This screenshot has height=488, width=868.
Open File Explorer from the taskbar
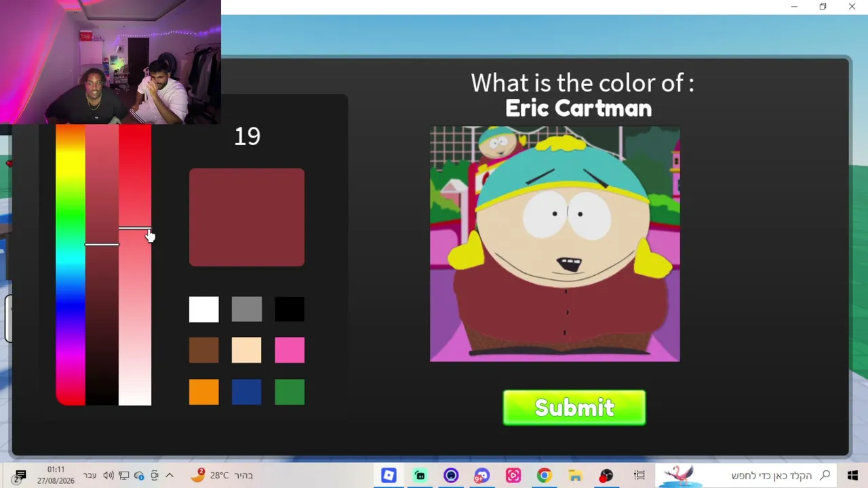pos(575,476)
